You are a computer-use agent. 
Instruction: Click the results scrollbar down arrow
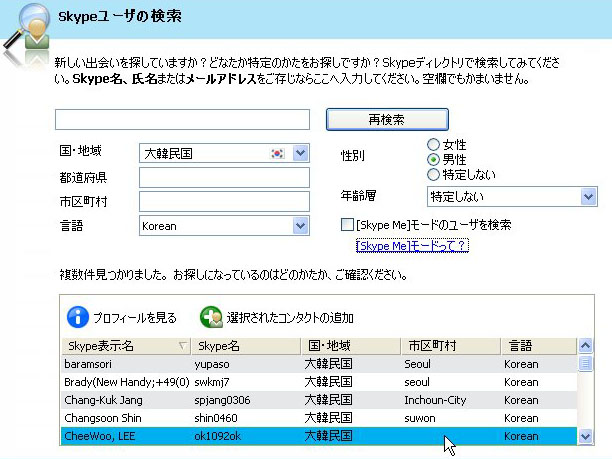tap(585, 436)
